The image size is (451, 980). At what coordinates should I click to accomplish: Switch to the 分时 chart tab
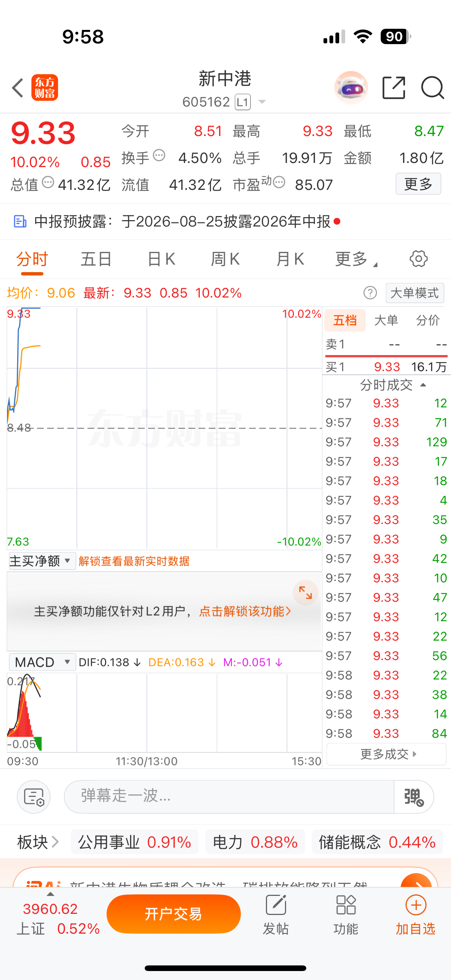pos(32,259)
